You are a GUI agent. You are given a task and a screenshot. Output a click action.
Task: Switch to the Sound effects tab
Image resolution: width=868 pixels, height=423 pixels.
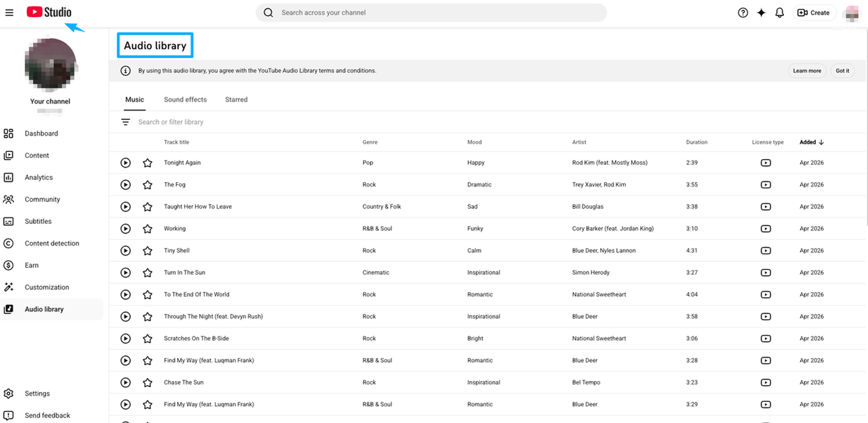coord(185,100)
